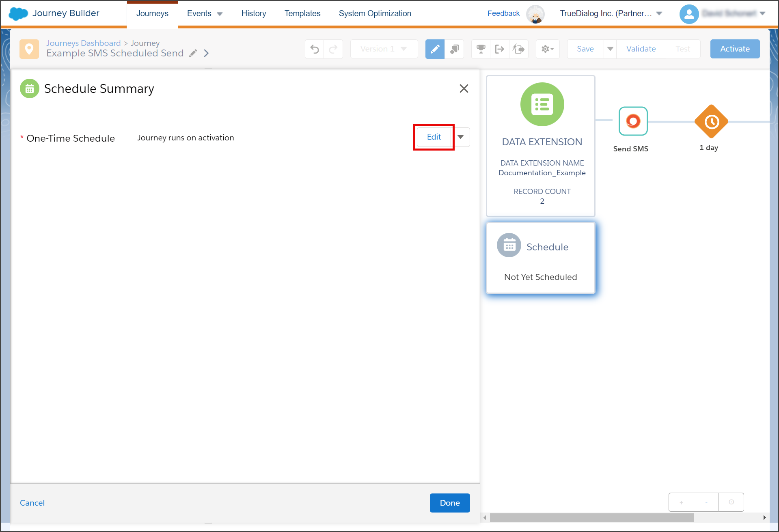Expand dropdown arrow next to Edit
Screen dimensions: 779x532
pyautogui.click(x=461, y=137)
